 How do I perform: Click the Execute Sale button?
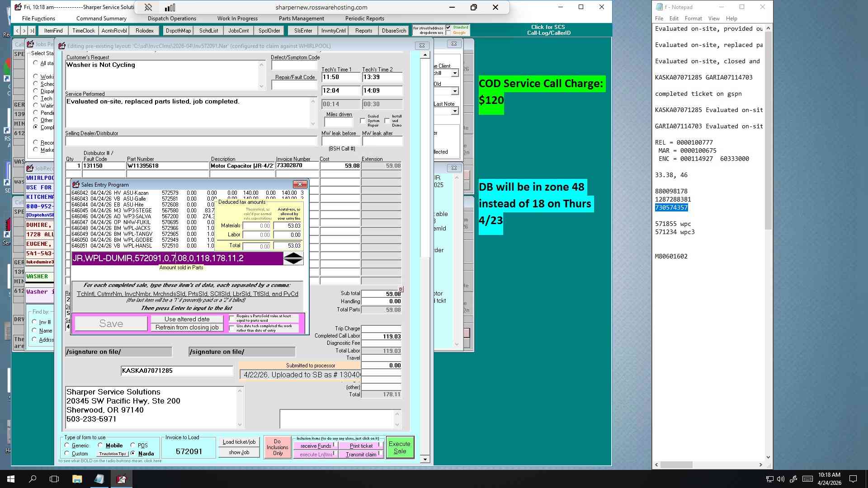coord(400,447)
